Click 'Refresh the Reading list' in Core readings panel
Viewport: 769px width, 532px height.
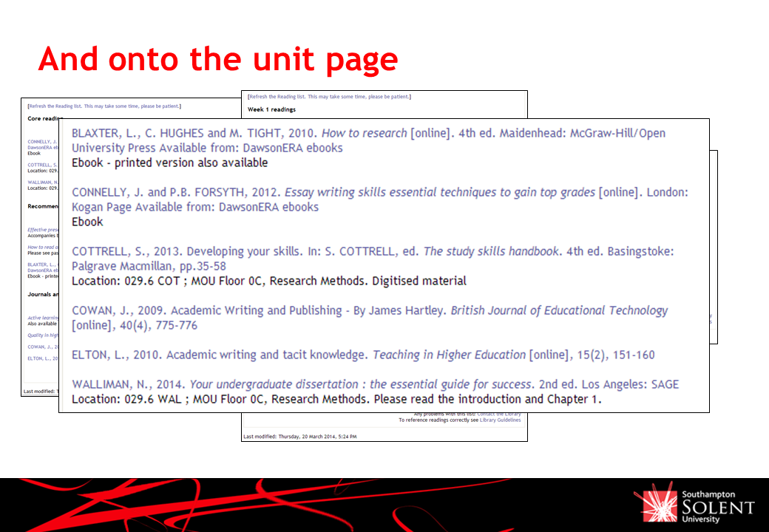pos(103,106)
